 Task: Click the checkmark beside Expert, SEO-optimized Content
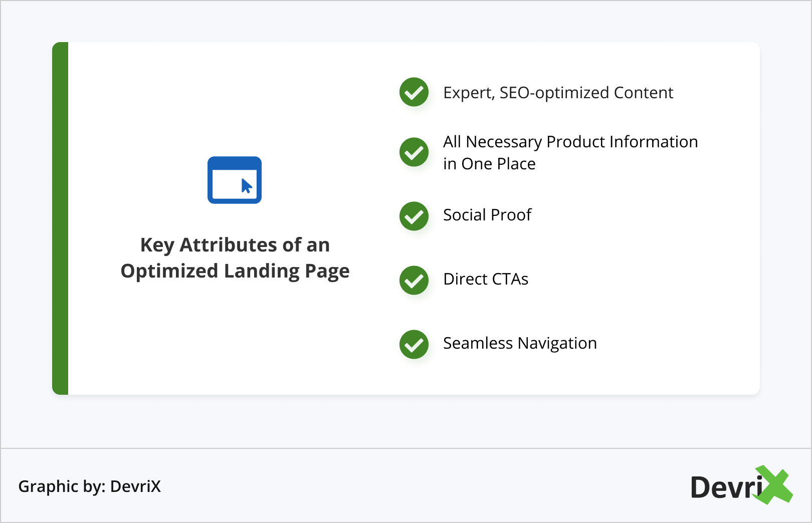(414, 92)
